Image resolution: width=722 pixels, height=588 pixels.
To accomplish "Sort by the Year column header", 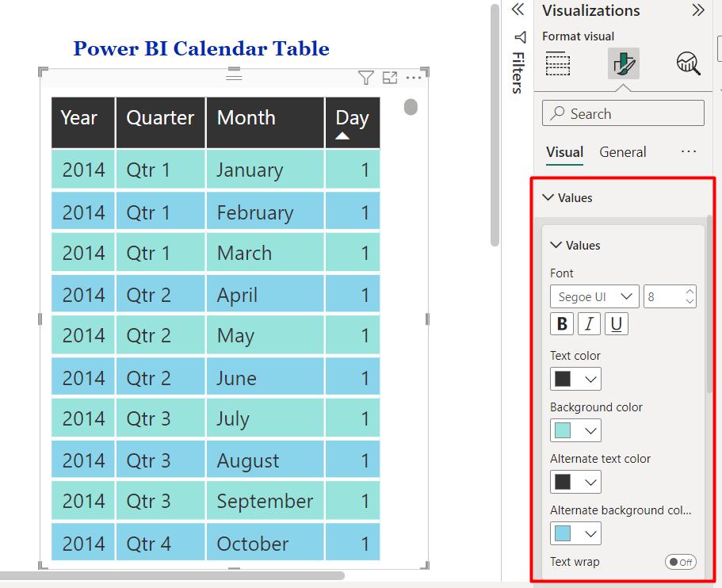I will point(83,123).
